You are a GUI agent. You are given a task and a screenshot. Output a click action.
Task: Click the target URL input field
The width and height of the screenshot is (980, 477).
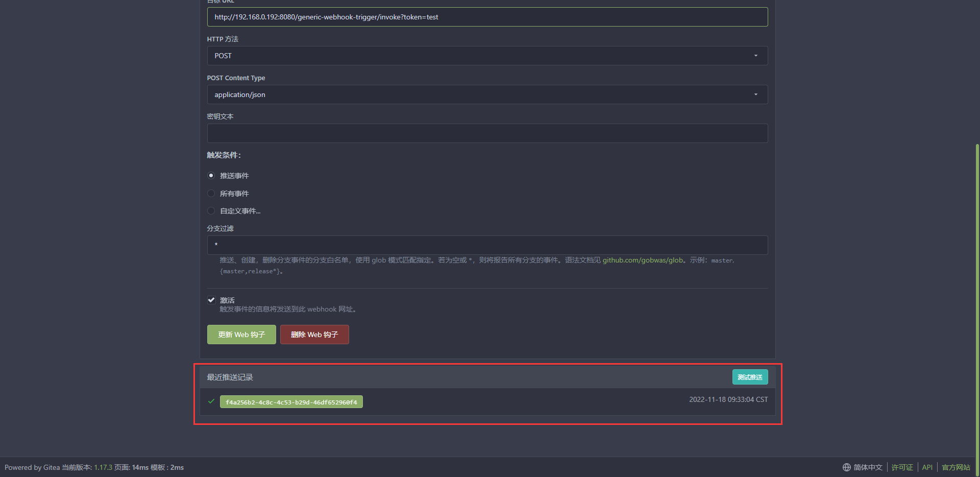pyautogui.click(x=487, y=17)
